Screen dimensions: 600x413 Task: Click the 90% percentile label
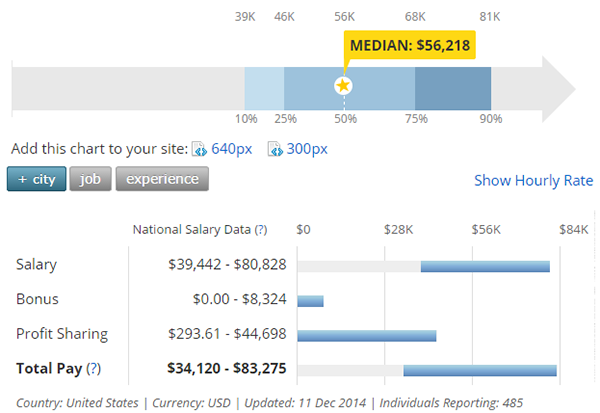click(491, 119)
